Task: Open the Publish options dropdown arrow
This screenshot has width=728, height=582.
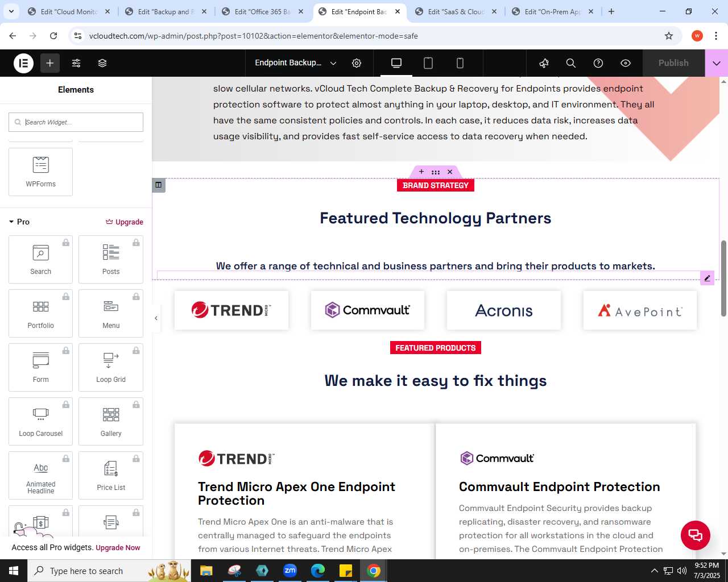Action: [x=717, y=63]
